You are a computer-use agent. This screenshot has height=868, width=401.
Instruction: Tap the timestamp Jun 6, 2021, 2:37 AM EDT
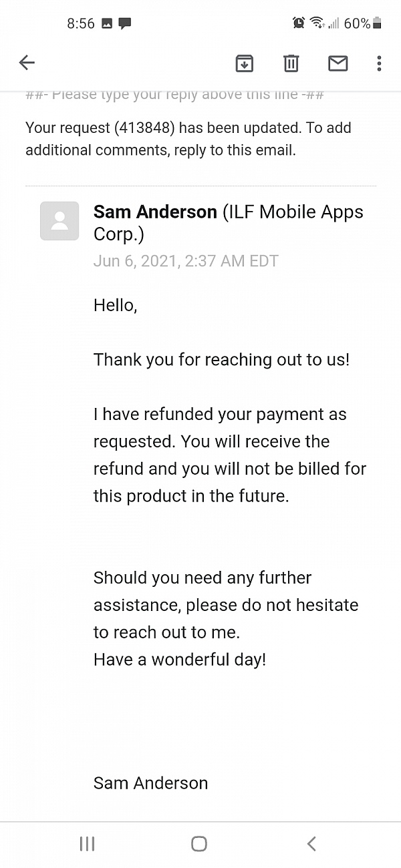point(186,260)
